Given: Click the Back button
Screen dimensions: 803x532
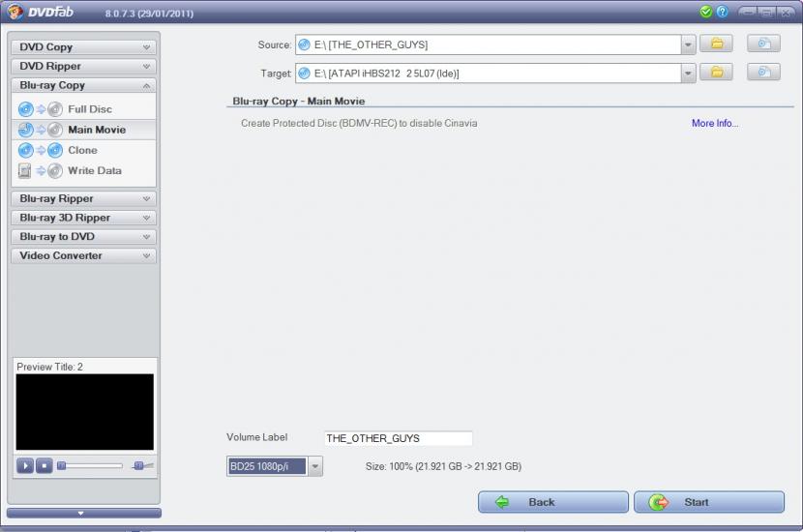Looking at the screenshot, I should tap(553, 502).
